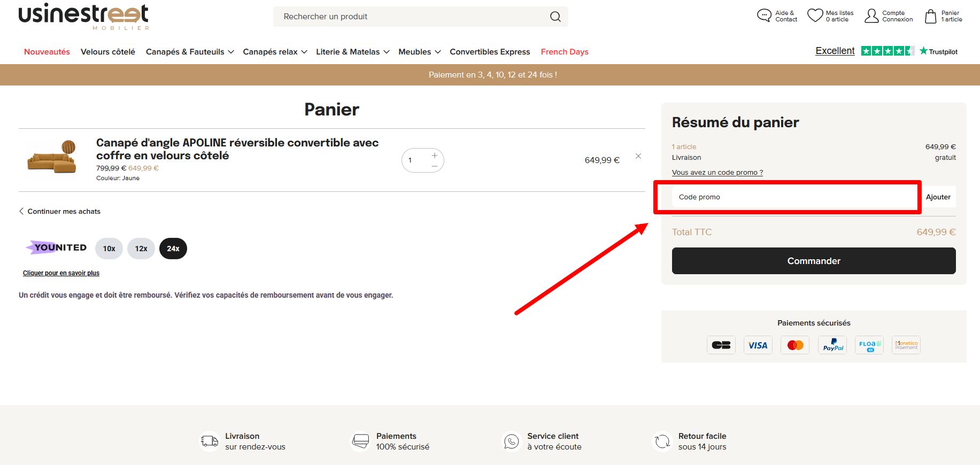Click the Paiements card icon in footer

tap(361, 441)
